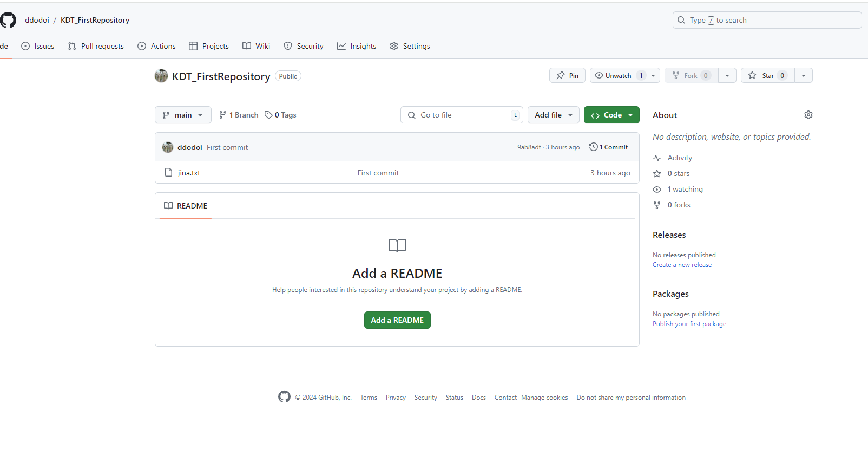Open the Docs footer link
This screenshot has height=449, width=868.
(479, 398)
